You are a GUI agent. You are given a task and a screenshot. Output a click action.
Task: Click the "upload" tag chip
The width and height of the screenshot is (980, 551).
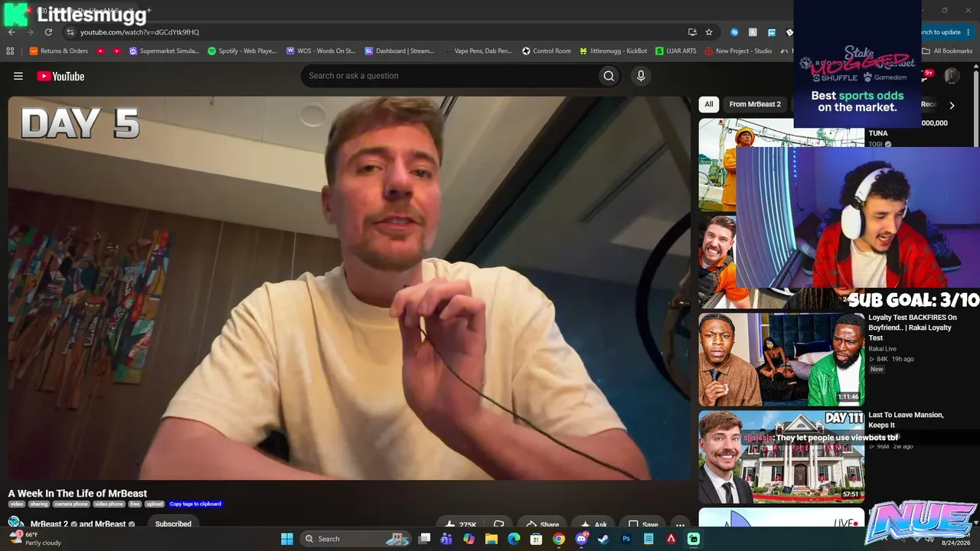[155, 504]
